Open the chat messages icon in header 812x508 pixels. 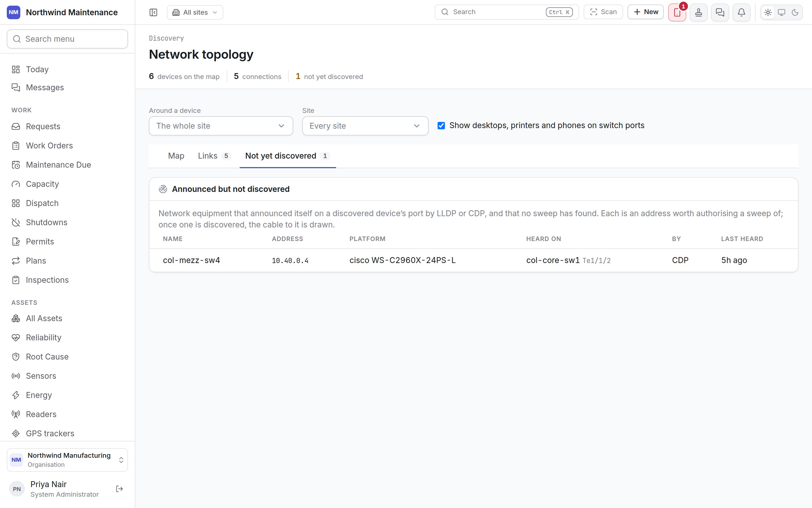[x=720, y=12]
